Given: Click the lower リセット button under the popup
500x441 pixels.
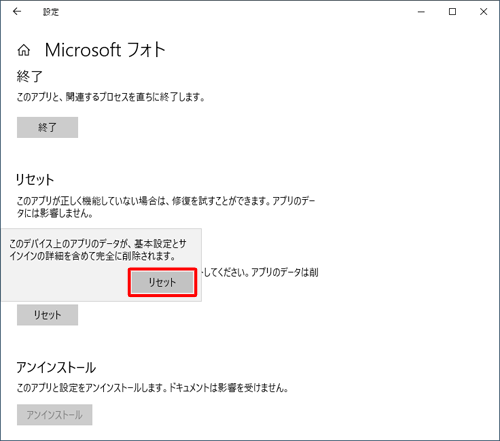Looking at the screenshot, I should point(47,315).
